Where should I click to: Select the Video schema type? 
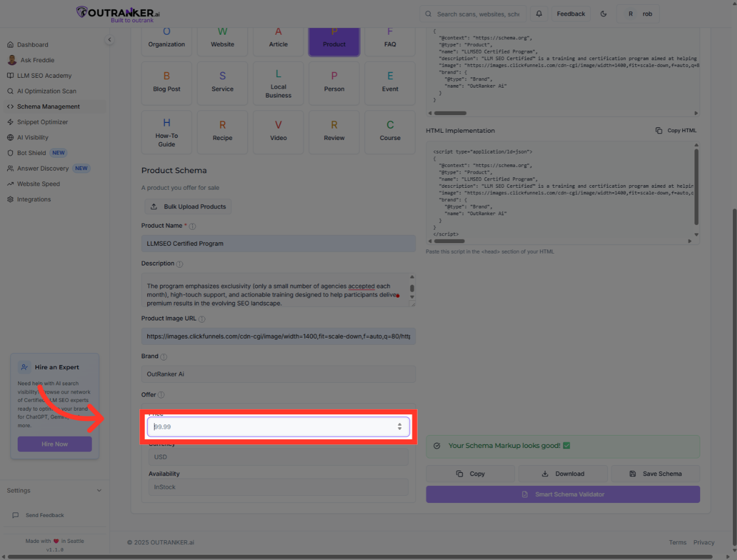[x=278, y=132]
